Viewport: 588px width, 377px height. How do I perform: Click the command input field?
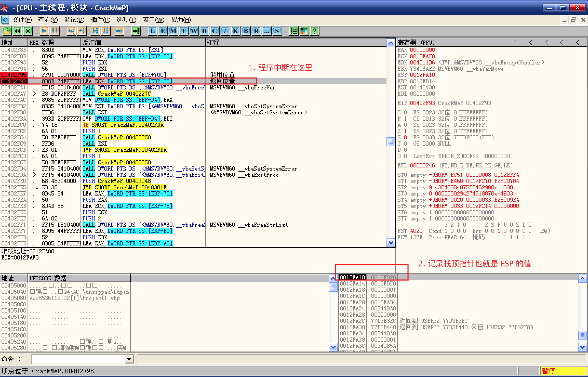tap(78, 359)
